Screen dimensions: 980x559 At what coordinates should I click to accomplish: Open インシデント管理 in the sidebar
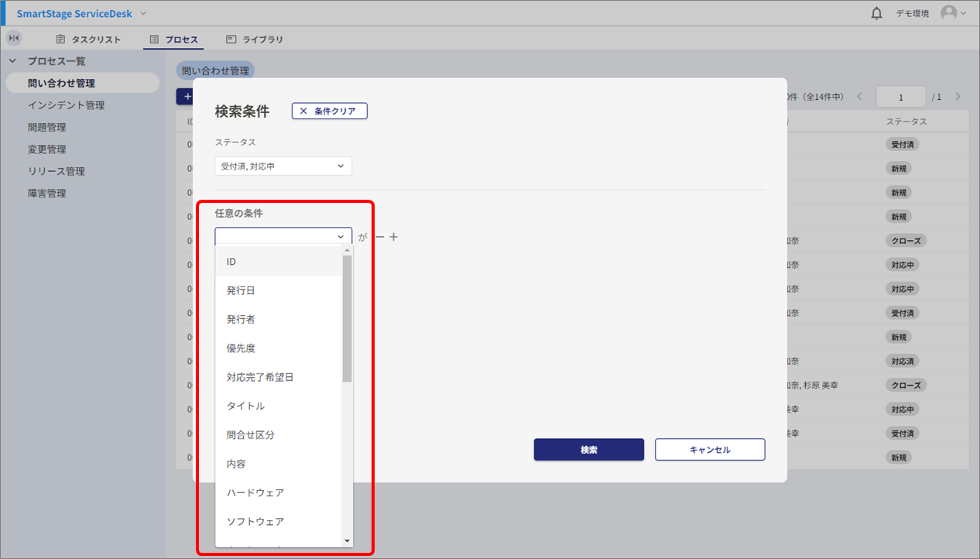pos(66,105)
